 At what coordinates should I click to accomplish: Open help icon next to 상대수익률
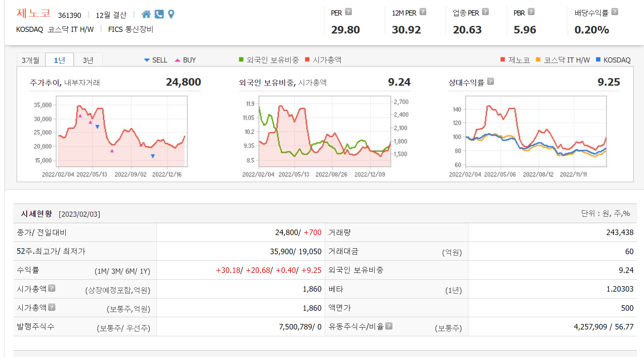pos(490,82)
